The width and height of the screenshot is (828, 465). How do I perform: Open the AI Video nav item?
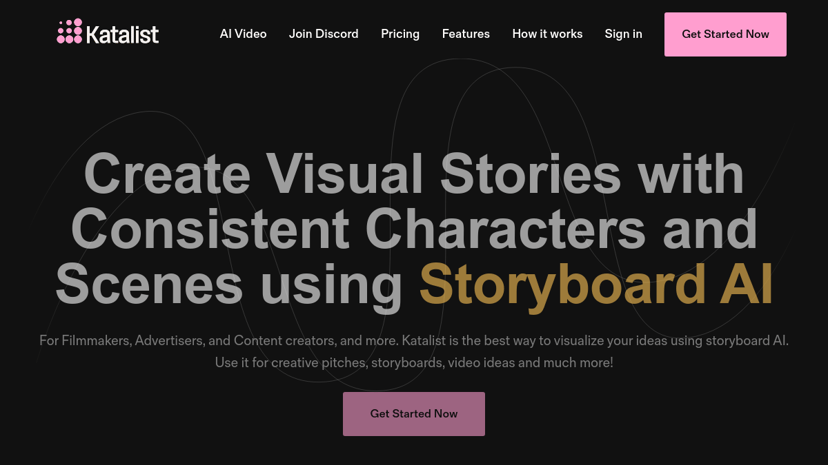click(243, 34)
